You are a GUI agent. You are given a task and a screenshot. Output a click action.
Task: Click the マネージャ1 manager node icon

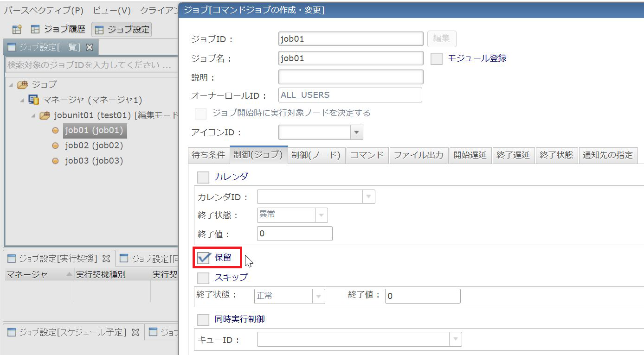(x=34, y=100)
